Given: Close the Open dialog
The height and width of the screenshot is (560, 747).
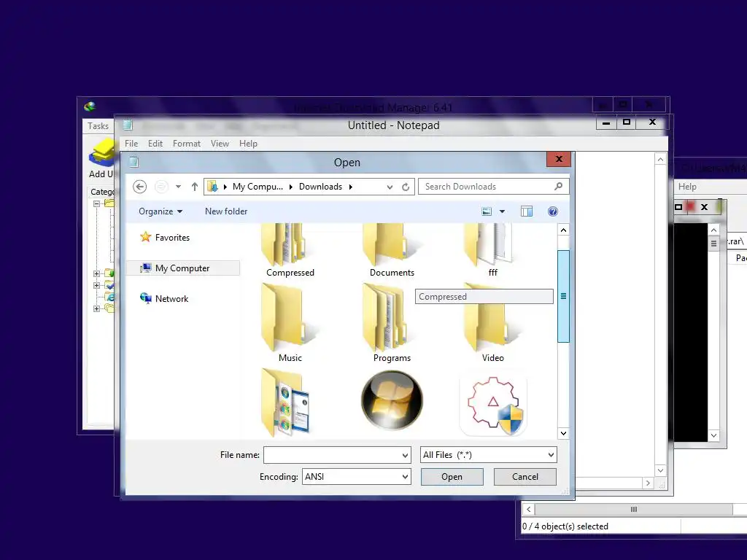Looking at the screenshot, I should tap(559, 159).
